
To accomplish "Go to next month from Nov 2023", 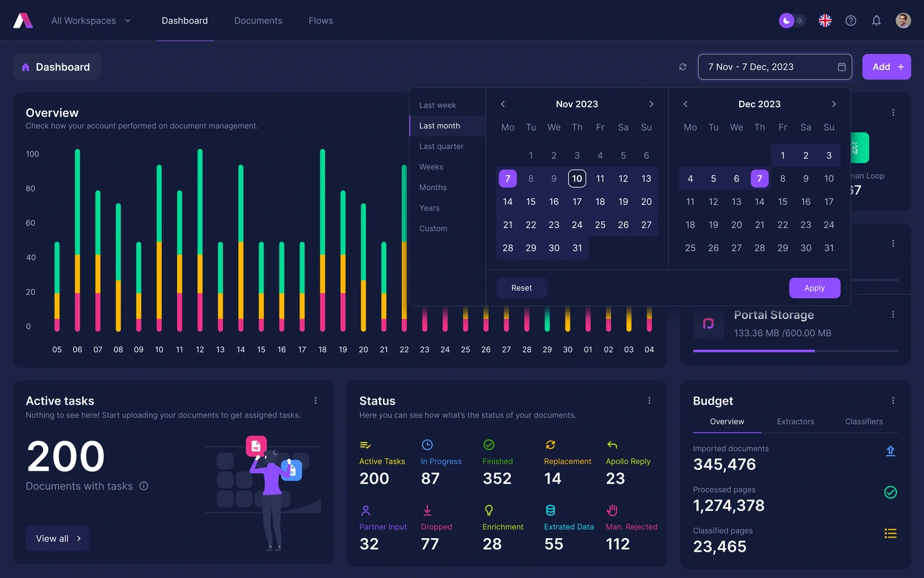I will pos(651,104).
